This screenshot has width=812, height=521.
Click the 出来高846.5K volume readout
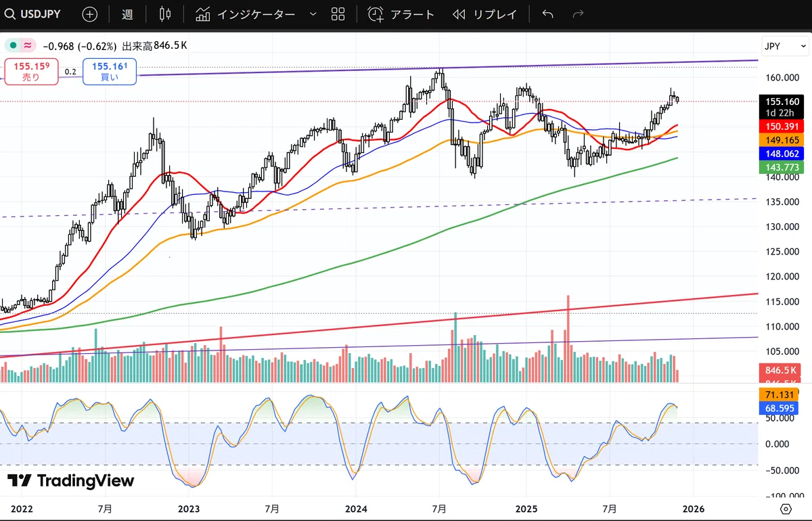click(x=155, y=46)
